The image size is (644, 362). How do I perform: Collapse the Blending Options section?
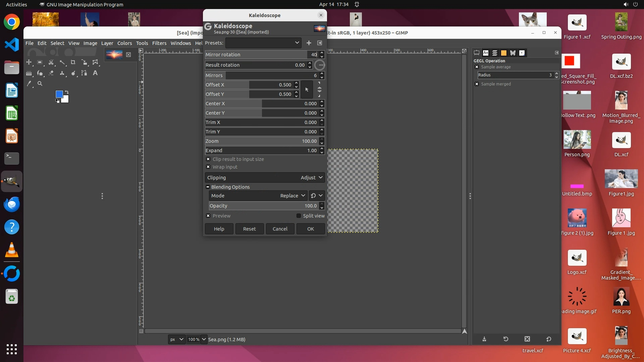(208, 187)
